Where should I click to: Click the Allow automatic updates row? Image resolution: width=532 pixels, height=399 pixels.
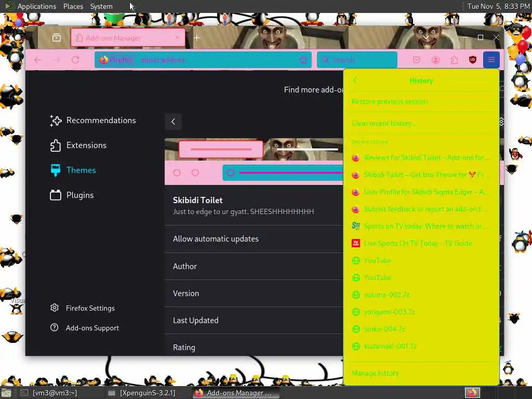(x=254, y=239)
